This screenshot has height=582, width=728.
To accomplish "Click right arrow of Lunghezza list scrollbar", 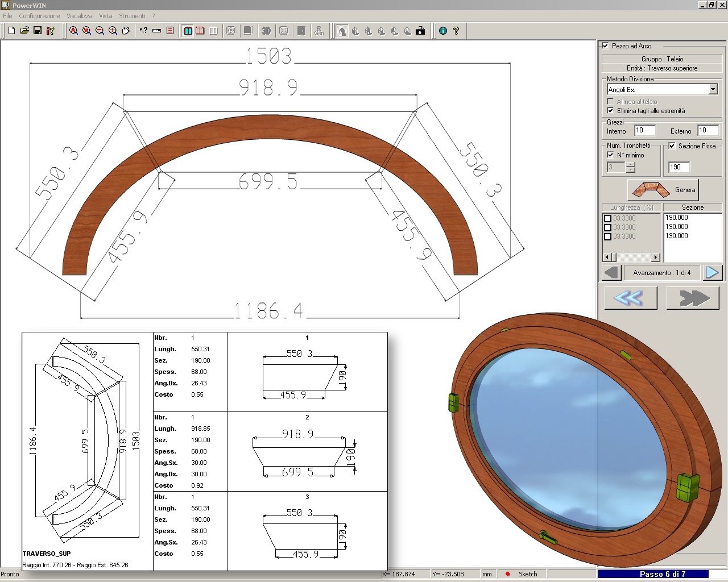I will (x=655, y=257).
